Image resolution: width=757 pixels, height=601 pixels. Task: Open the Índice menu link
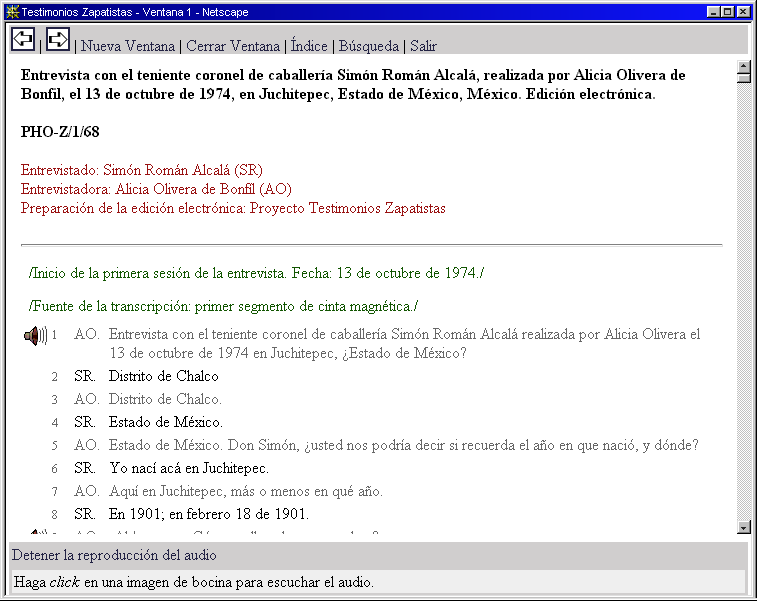click(311, 46)
